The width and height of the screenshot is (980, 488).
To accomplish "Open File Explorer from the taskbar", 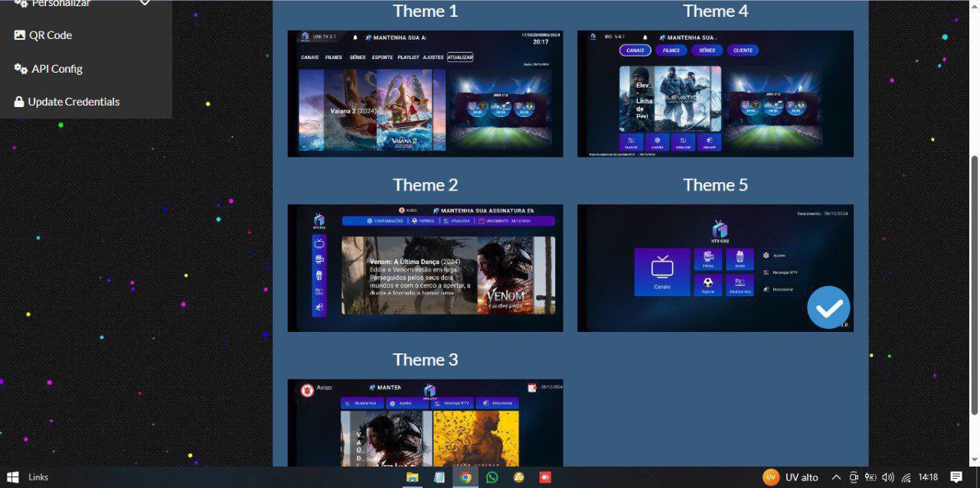I will (413, 477).
